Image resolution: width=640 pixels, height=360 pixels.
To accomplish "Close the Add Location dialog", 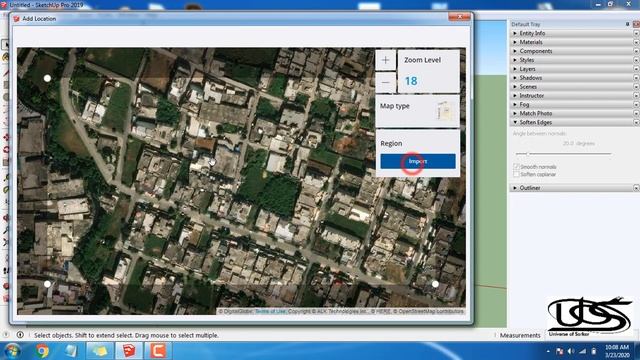I will click(459, 17).
